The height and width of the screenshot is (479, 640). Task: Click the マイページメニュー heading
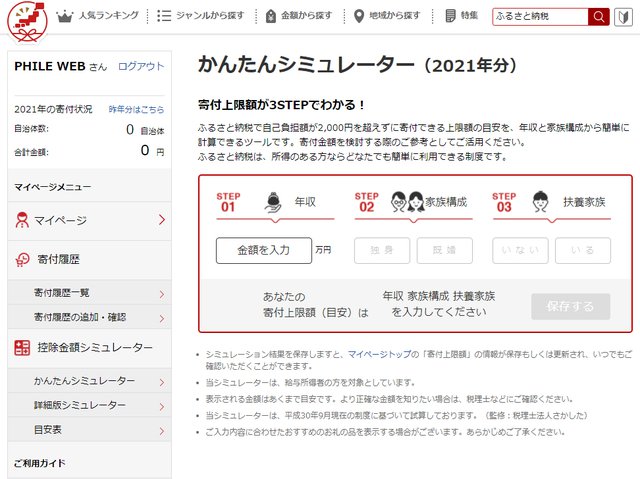[53, 187]
